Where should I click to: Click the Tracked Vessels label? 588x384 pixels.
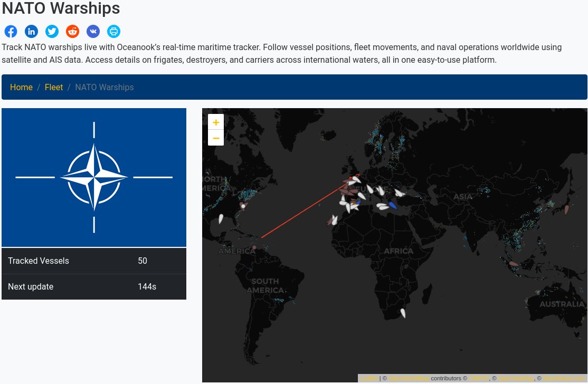[39, 261]
